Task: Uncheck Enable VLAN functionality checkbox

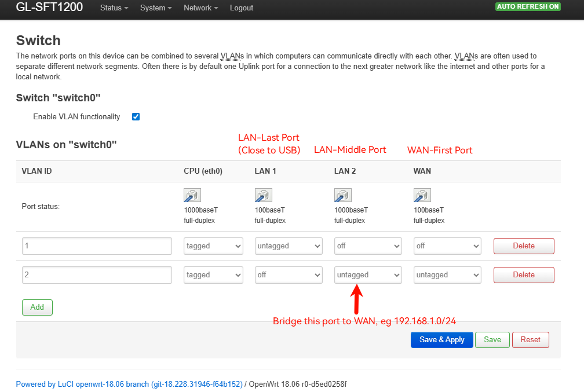Action: (136, 116)
